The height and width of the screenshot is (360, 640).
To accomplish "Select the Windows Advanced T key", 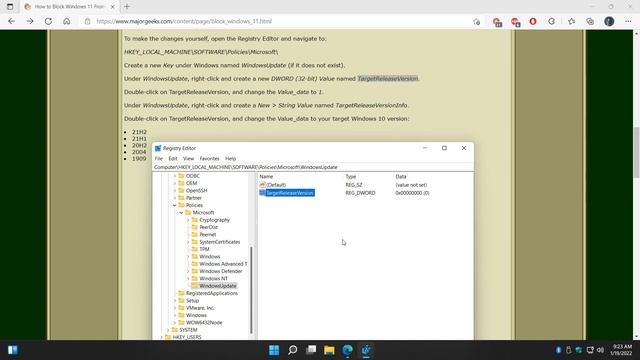I will coord(223,264).
